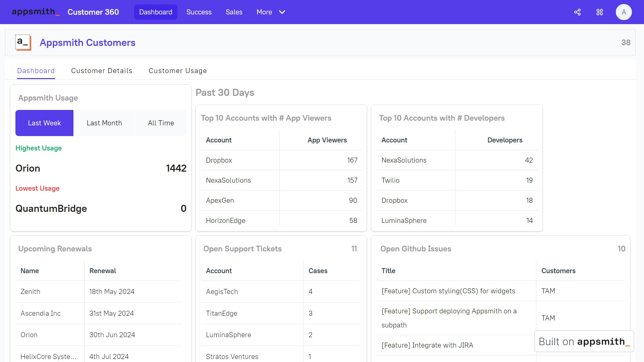
Task: Click the Dashboard navigation item
Action: tap(155, 12)
